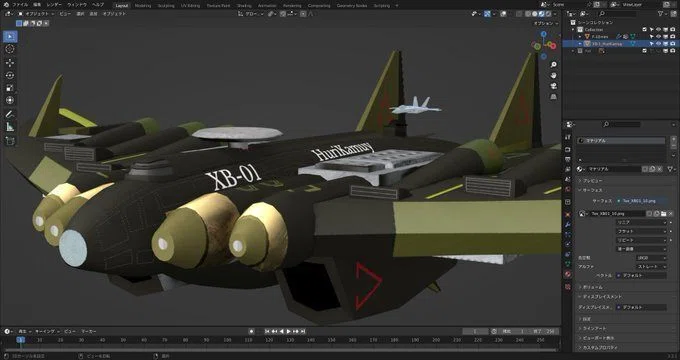Select XB-1_HuriKamuy row in outliner

click(620, 44)
